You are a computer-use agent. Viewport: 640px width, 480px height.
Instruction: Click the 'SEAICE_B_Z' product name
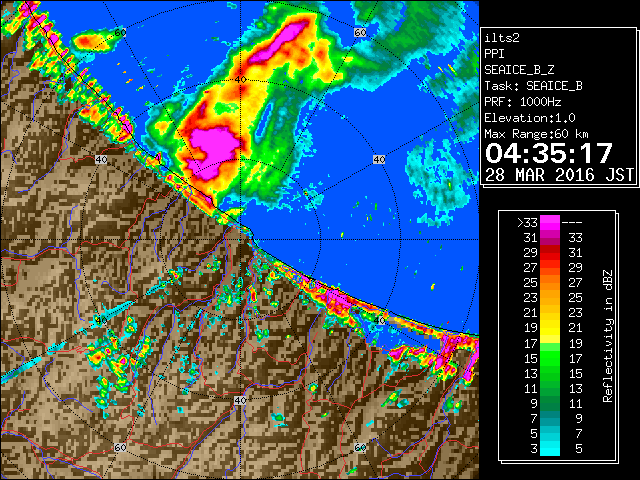tap(519, 70)
